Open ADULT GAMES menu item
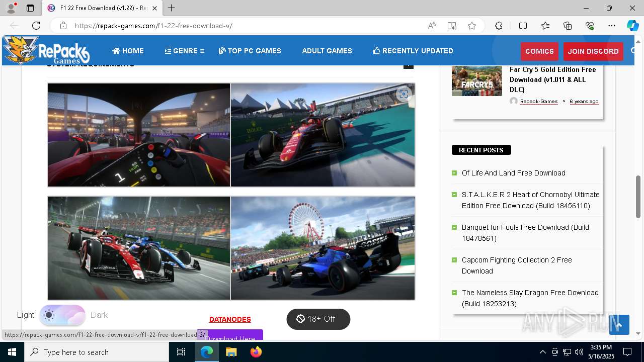This screenshot has height=362, width=644. click(327, 51)
